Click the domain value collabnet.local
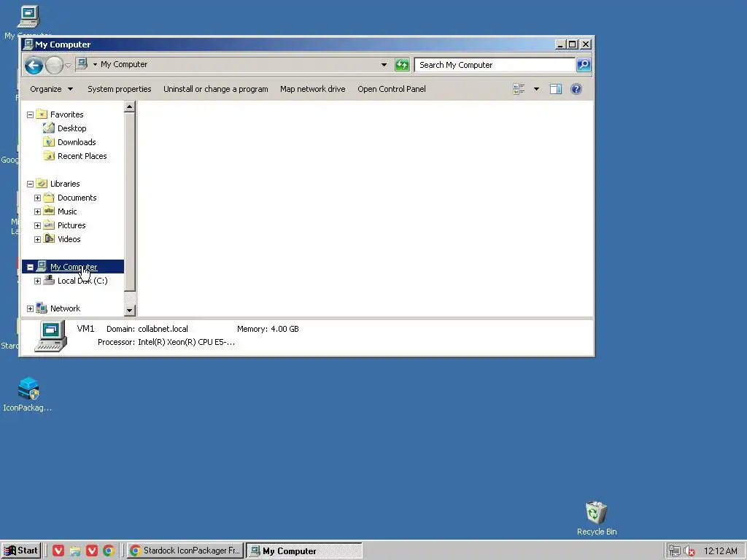This screenshot has height=560, width=747. [163, 329]
